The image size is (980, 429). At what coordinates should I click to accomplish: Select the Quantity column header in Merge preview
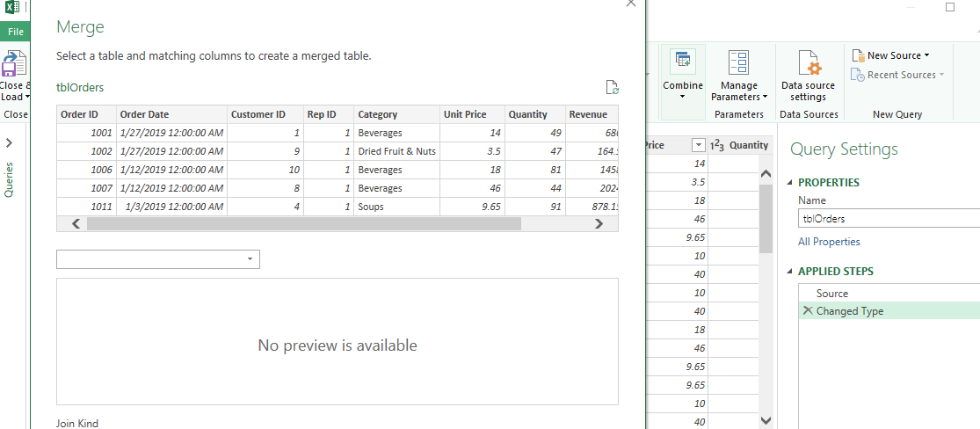[535, 114]
